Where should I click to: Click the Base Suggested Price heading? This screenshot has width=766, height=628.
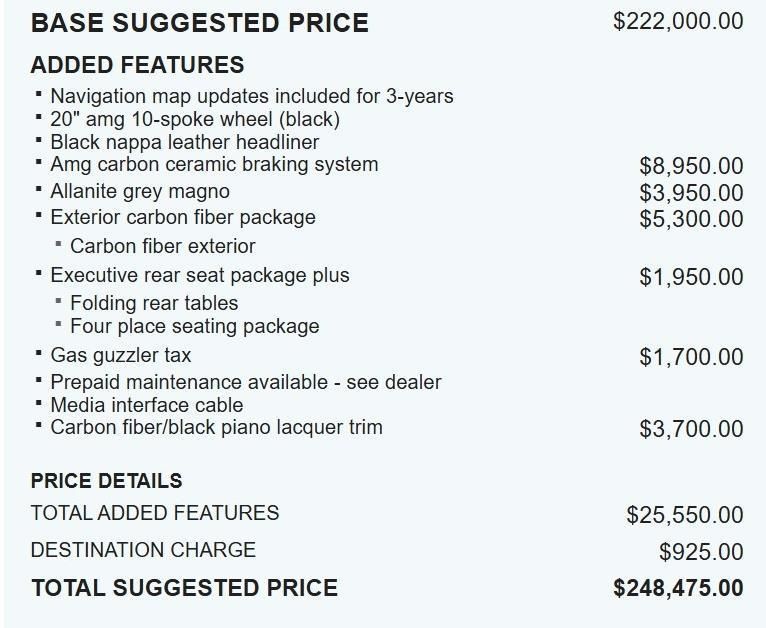pos(199,23)
